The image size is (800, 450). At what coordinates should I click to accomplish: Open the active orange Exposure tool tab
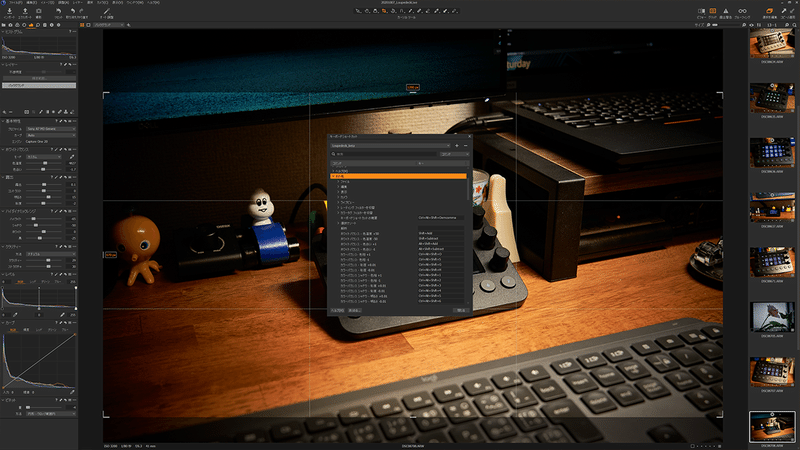tap(31, 24)
